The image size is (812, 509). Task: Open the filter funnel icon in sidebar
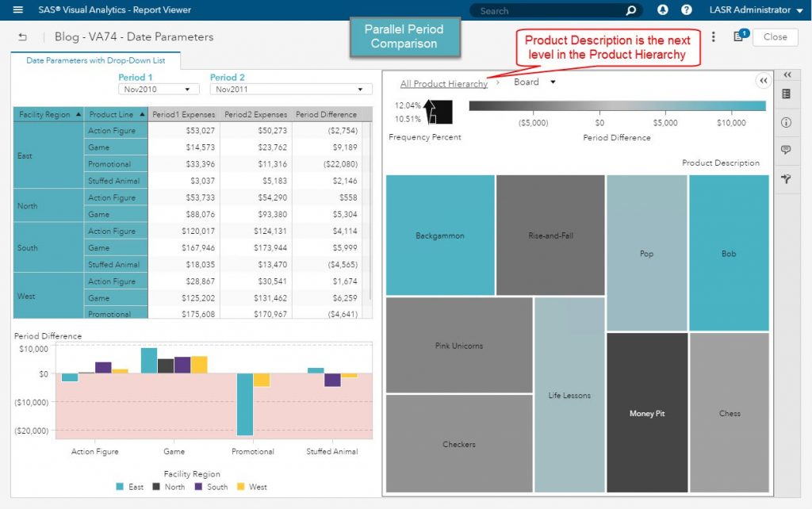click(787, 179)
